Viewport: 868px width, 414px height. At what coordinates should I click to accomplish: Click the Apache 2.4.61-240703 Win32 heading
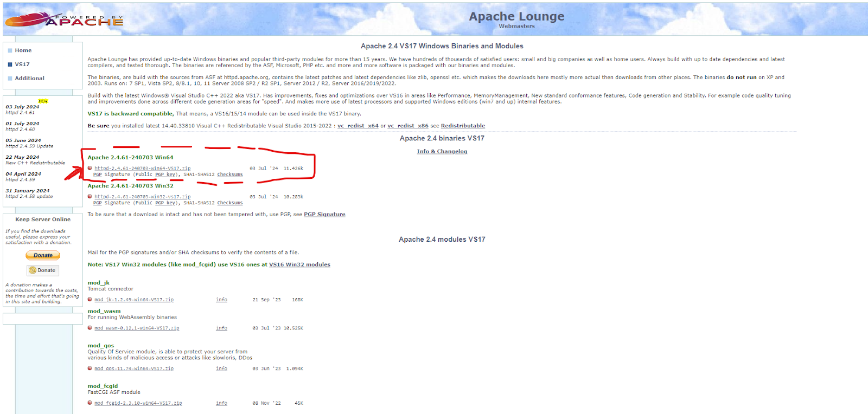131,186
